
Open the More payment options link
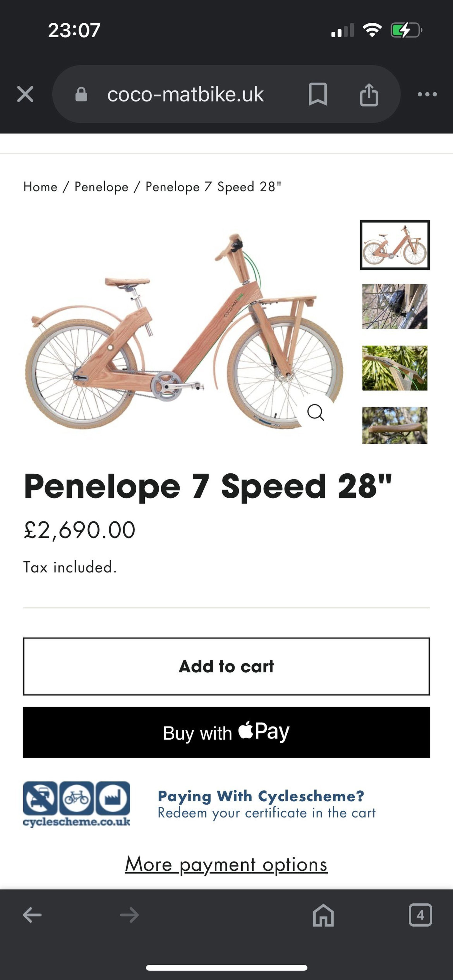coord(226,864)
